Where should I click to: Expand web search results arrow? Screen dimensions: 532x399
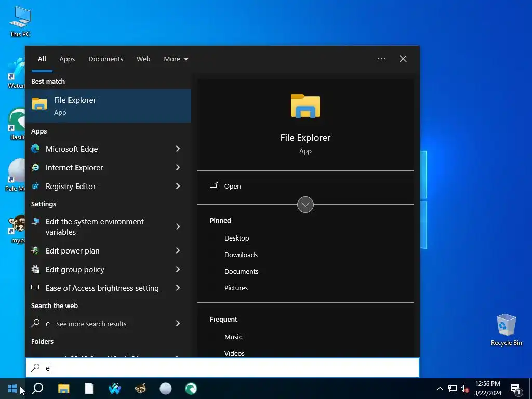pos(178,323)
